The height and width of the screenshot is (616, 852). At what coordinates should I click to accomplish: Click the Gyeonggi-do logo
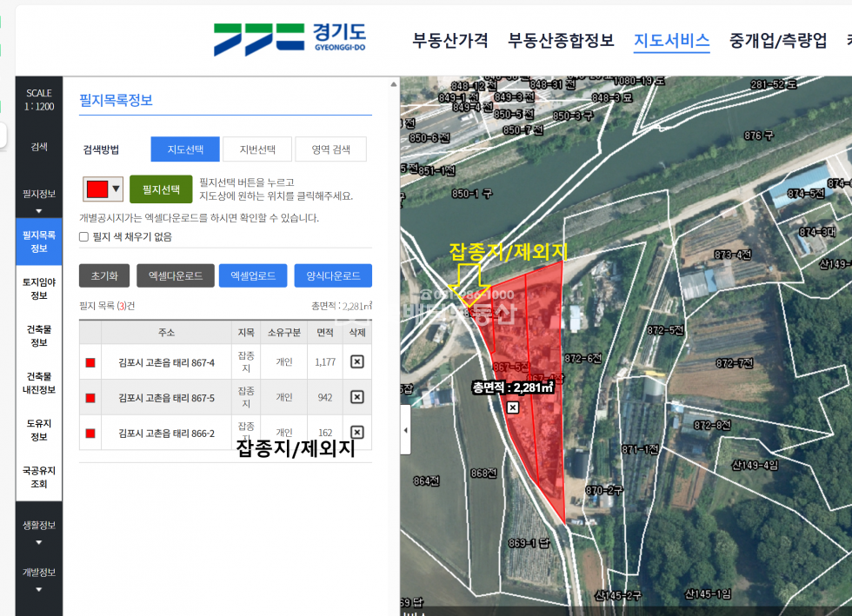290,39
